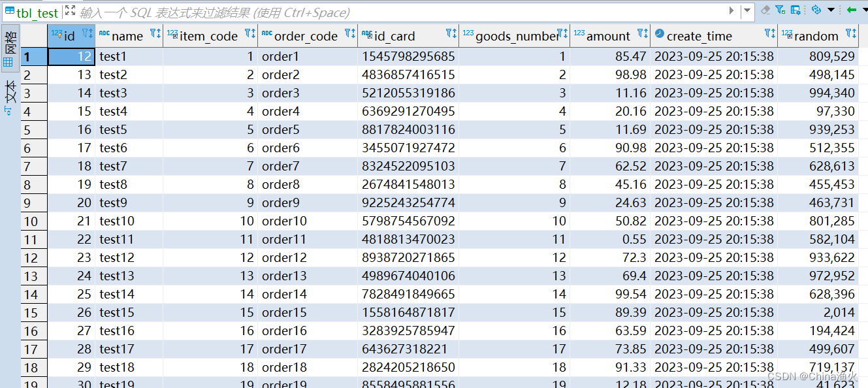
Task: Click order_code cell order10
Action: 308,221
